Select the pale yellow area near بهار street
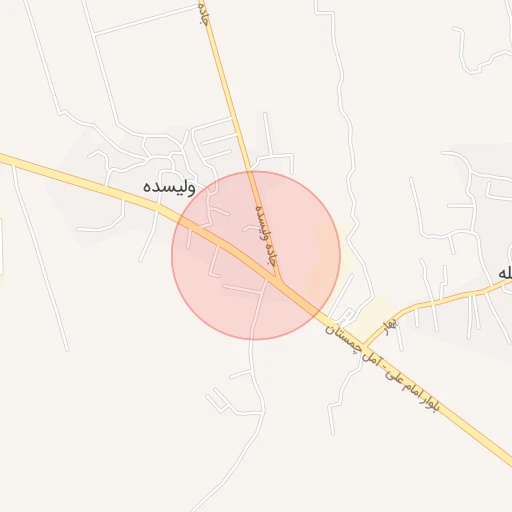The image size is (512, 512). pyautogui.click(x=373, y=315)
